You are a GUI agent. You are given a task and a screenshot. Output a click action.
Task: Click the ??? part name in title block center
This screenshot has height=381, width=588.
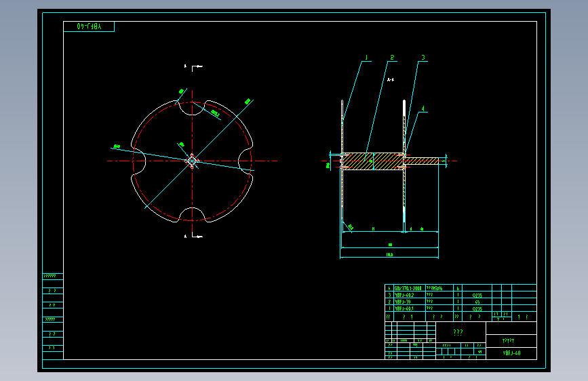click(458, 332)
